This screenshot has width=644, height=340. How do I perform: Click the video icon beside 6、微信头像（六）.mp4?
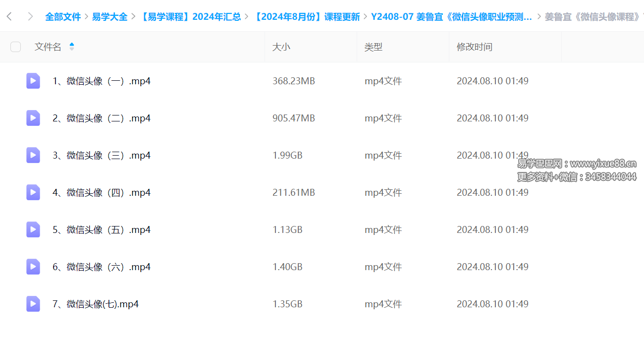click(x=33, y=267)
